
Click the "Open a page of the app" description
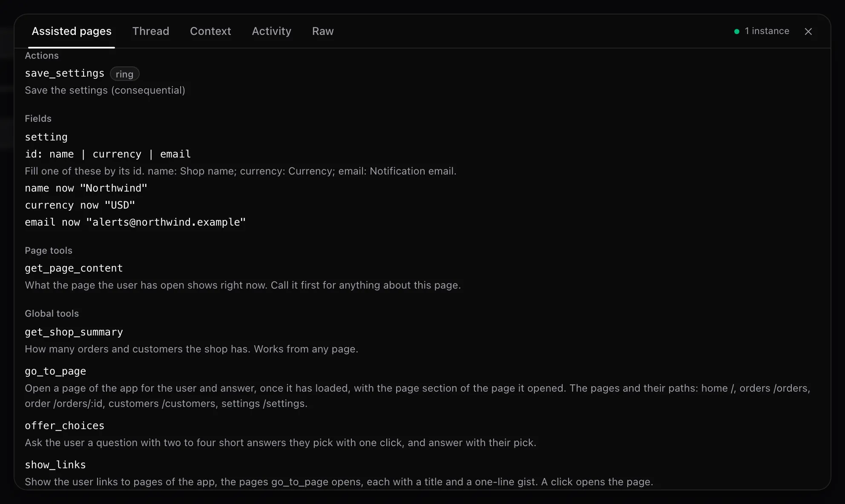coord(417,396)
